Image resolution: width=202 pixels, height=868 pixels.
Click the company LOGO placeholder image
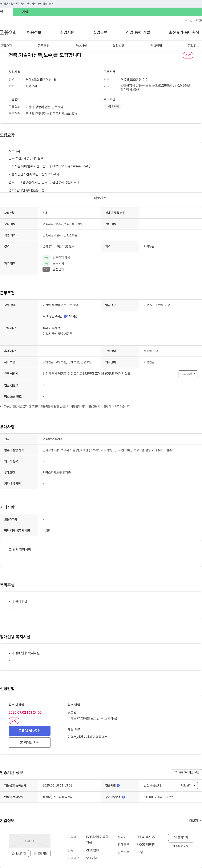point(30,841)
